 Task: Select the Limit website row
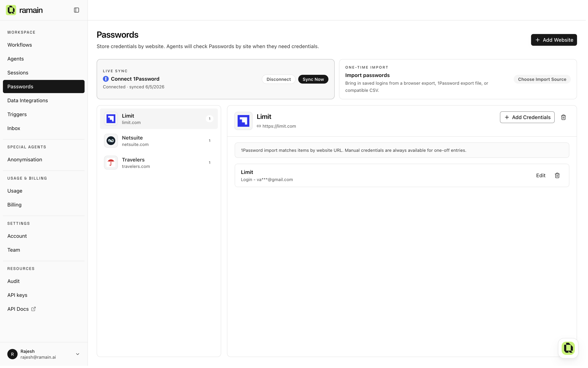159,119
